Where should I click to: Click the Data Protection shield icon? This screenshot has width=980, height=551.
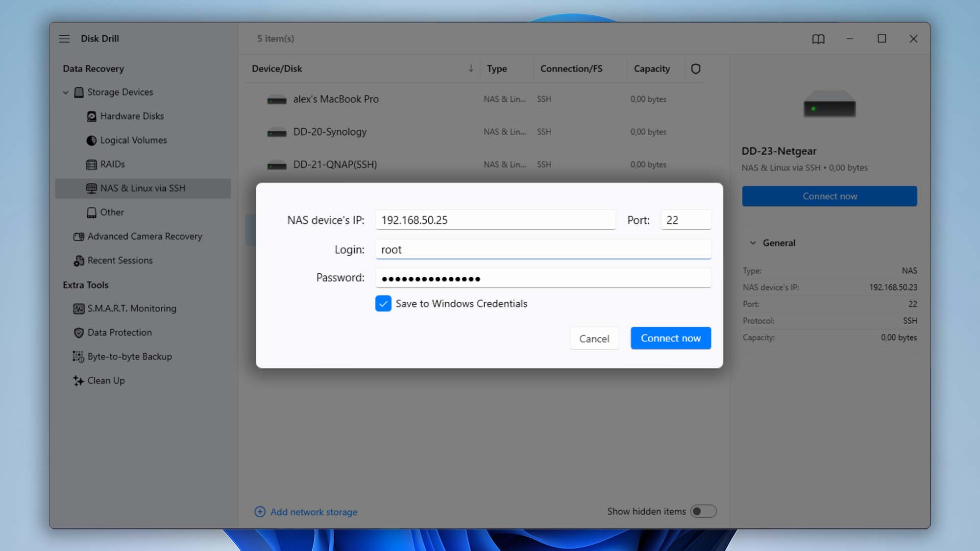(78, 333)
